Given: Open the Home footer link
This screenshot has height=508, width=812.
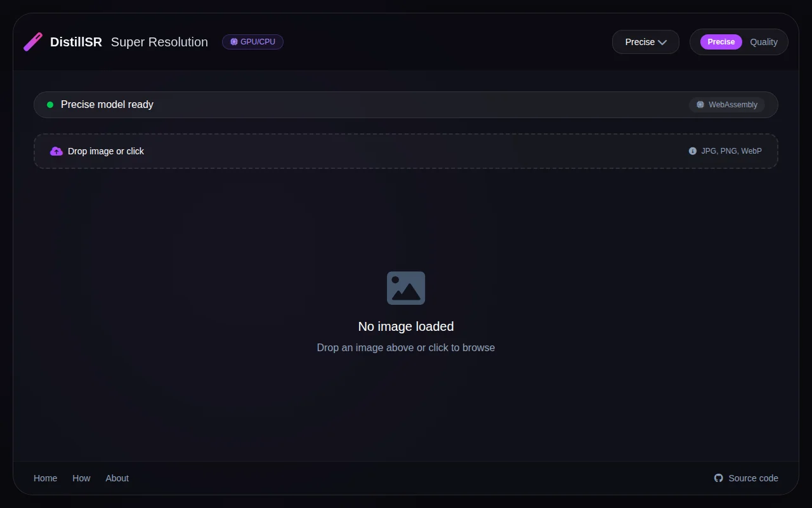Looking at the screenshot, I should 46,478.
